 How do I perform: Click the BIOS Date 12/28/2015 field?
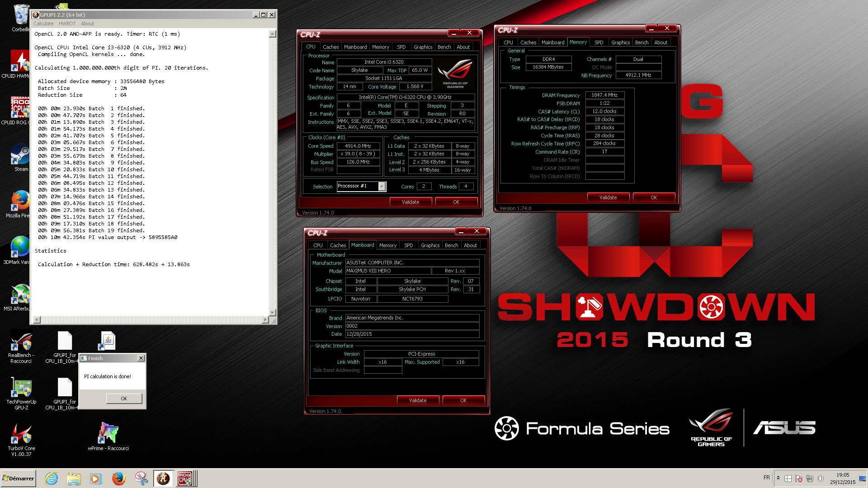pyautogui.click(x=412, y=334)
